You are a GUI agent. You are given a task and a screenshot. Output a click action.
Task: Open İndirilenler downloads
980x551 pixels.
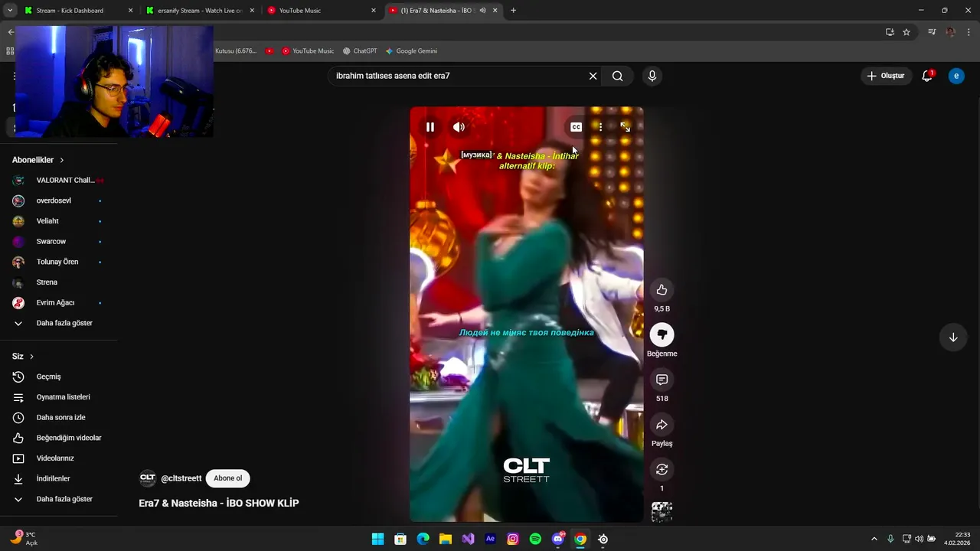pos(58,478)
